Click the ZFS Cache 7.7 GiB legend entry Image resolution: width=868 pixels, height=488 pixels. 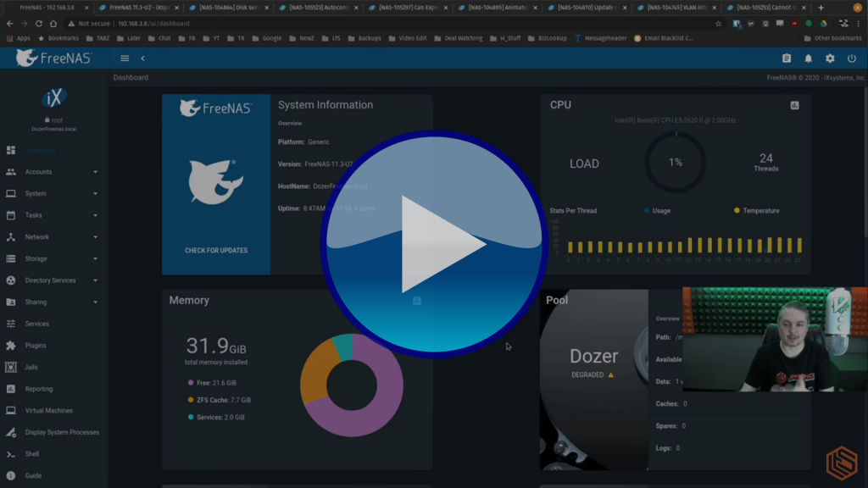220,400
